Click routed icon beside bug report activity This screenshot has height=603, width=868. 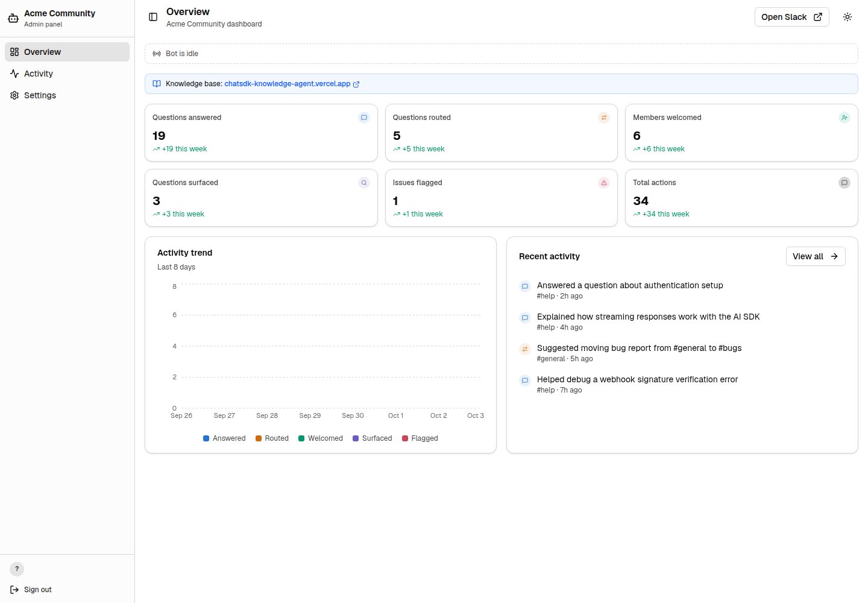pos(525,349)
